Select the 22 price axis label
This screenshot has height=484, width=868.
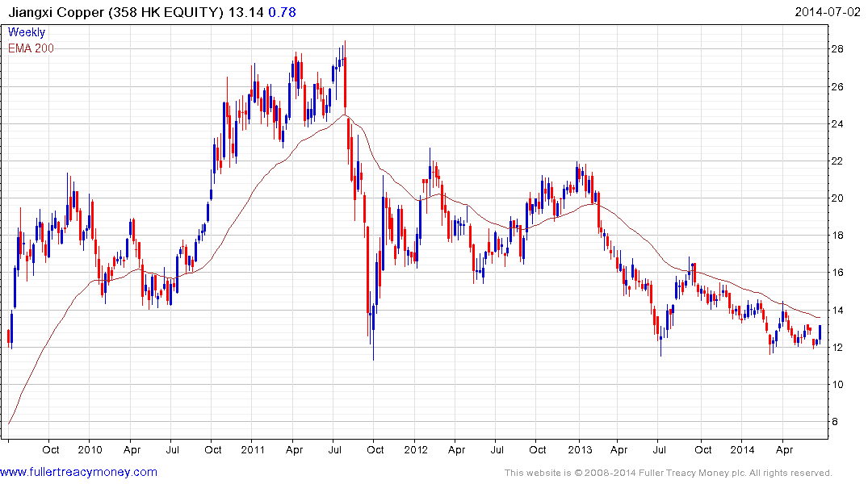tap(837, 161)
